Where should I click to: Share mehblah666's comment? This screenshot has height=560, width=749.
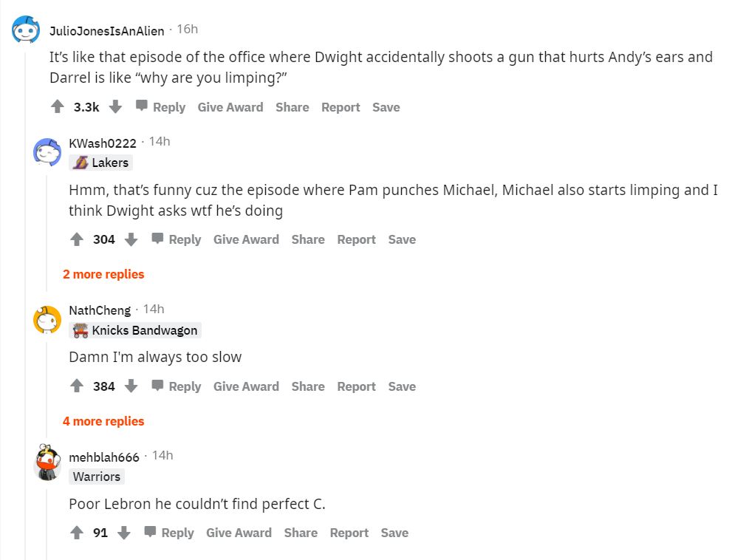(301, 533)
